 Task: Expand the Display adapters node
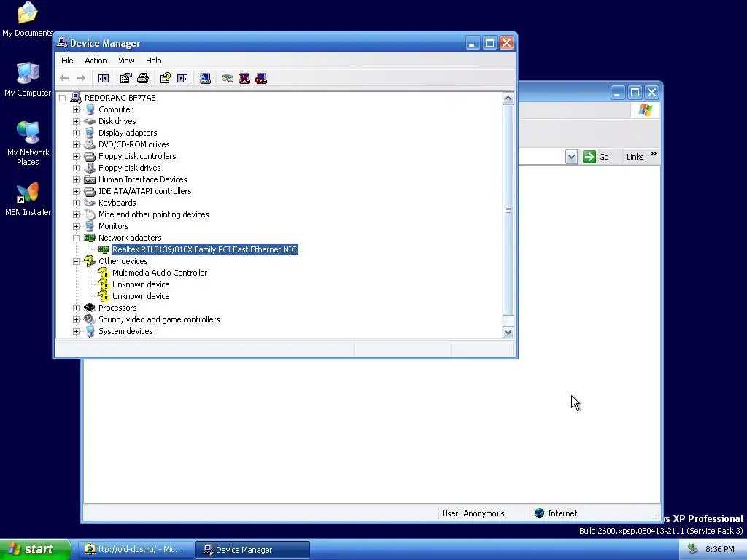point(76,133)
